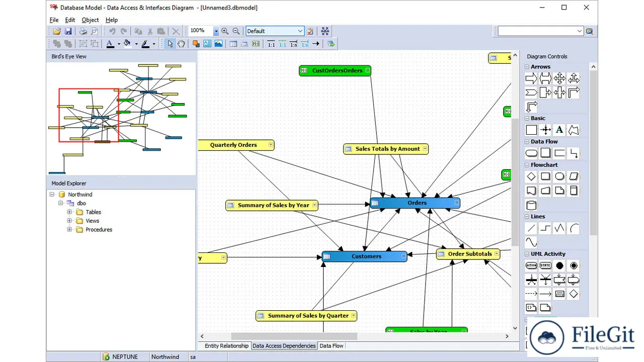This screenshot has width=644, height=362.
Task: Expand the Sales Totals by Amount node dropdown
Action: (425, 149)
